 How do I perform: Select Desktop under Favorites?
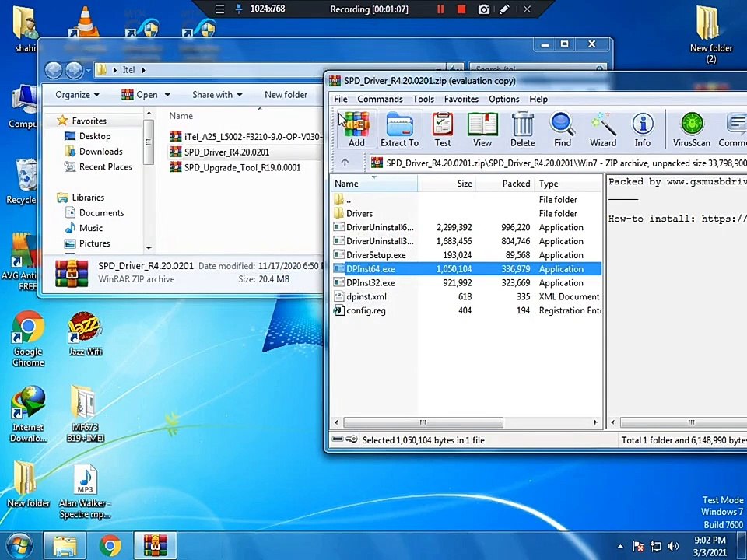tap(95, 136)
